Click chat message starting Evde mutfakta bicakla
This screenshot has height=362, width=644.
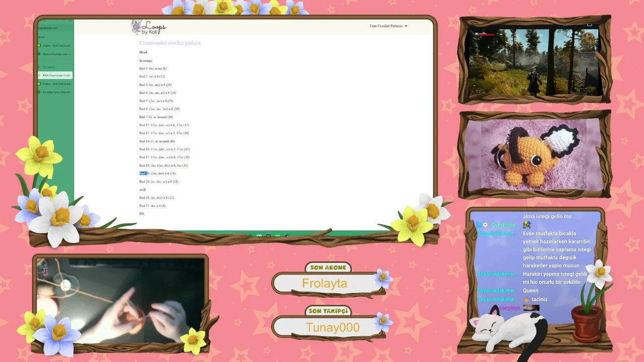(x=556, y=249)
